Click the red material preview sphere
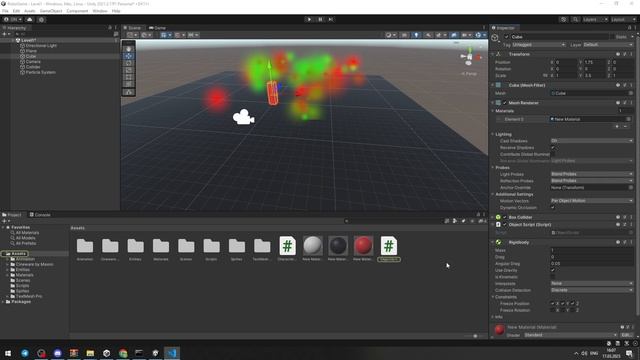 click(499, 330)
